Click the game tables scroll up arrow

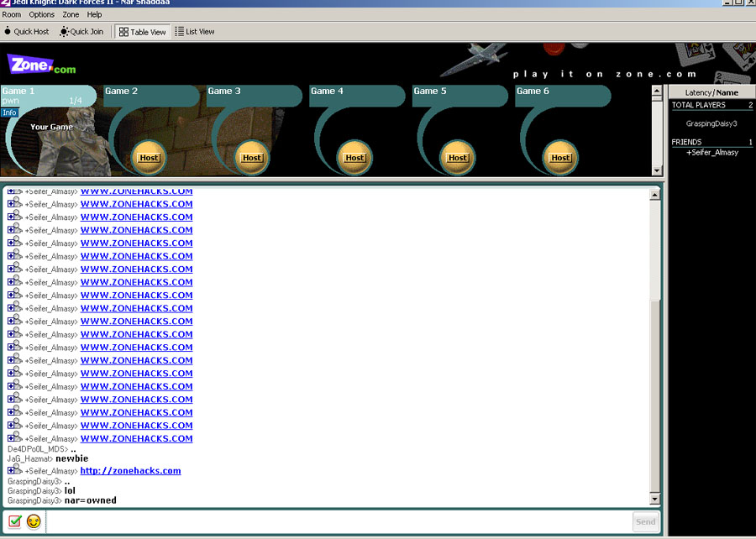coord(657,91)
